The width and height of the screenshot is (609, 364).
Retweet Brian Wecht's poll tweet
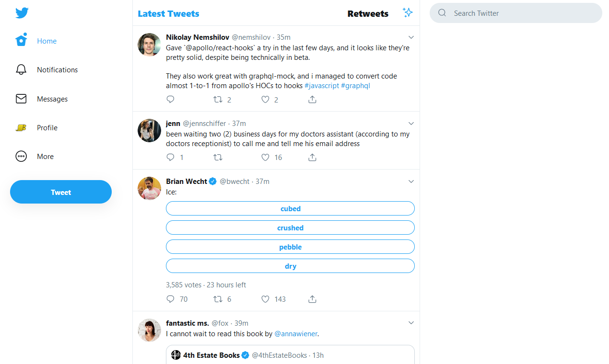tap(218, 299)
